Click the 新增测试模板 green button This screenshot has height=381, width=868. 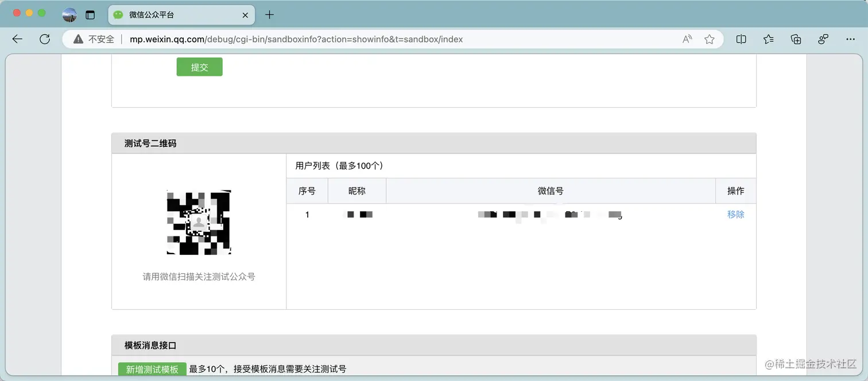click(151, 369)
